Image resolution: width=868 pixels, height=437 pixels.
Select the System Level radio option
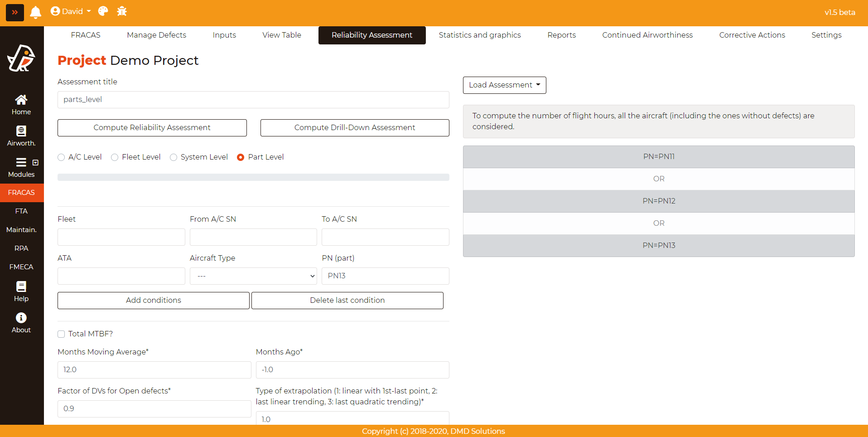click(x=174, y=157)
